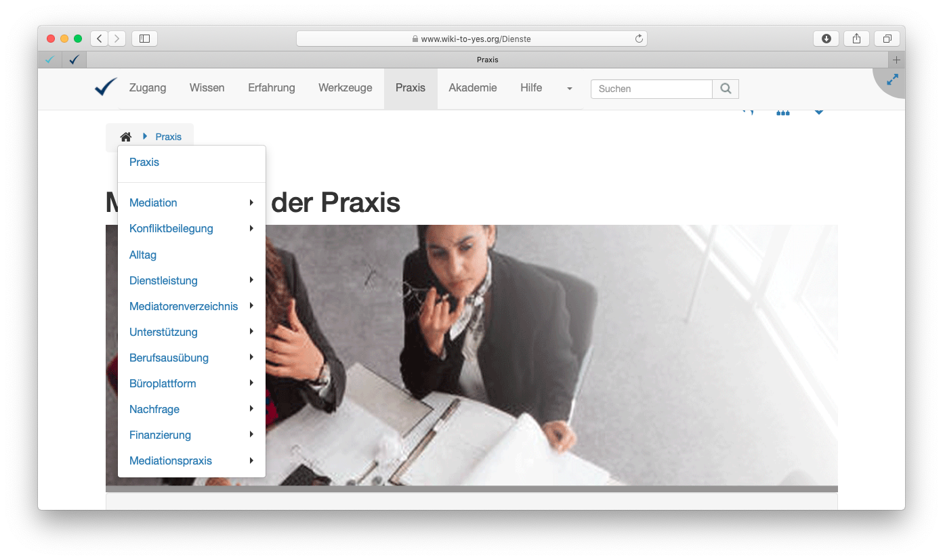Open the Akademie navigation item

(472, 88)
